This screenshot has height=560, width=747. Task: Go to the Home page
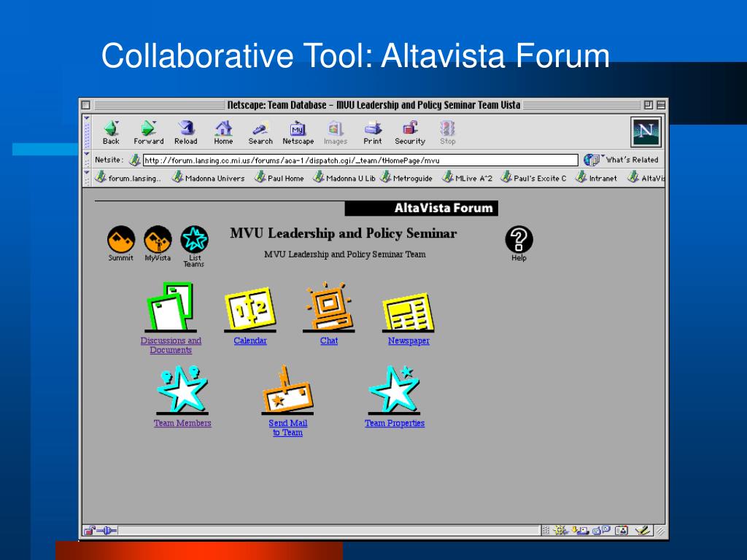point(223,133)
